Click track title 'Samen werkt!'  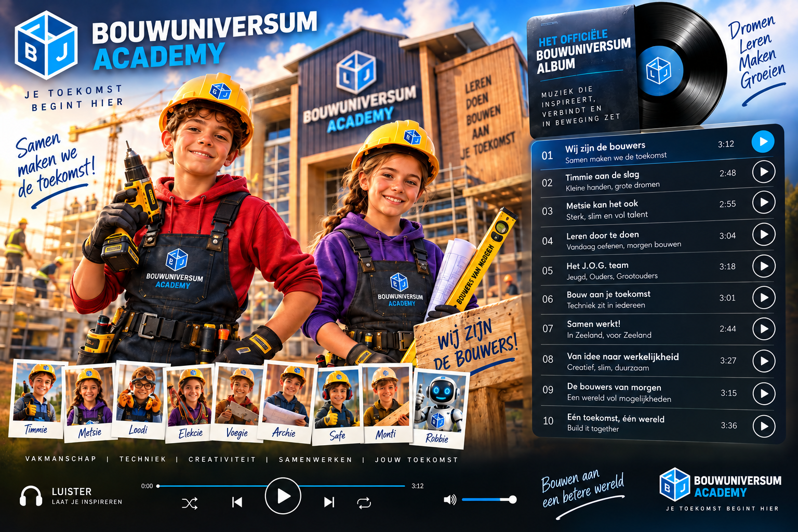point(593,324)
